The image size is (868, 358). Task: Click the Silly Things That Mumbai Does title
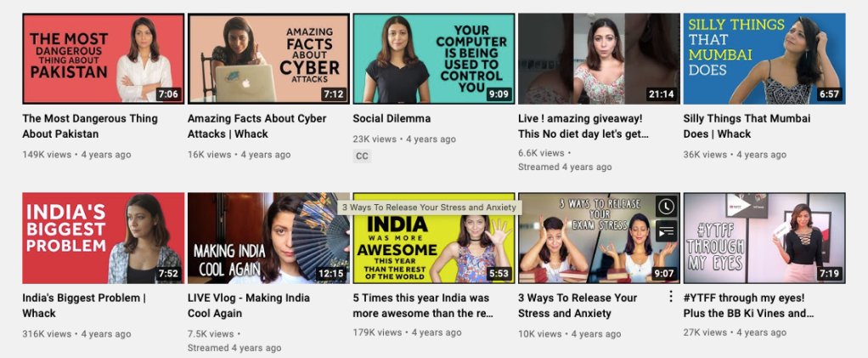(747, 127)
